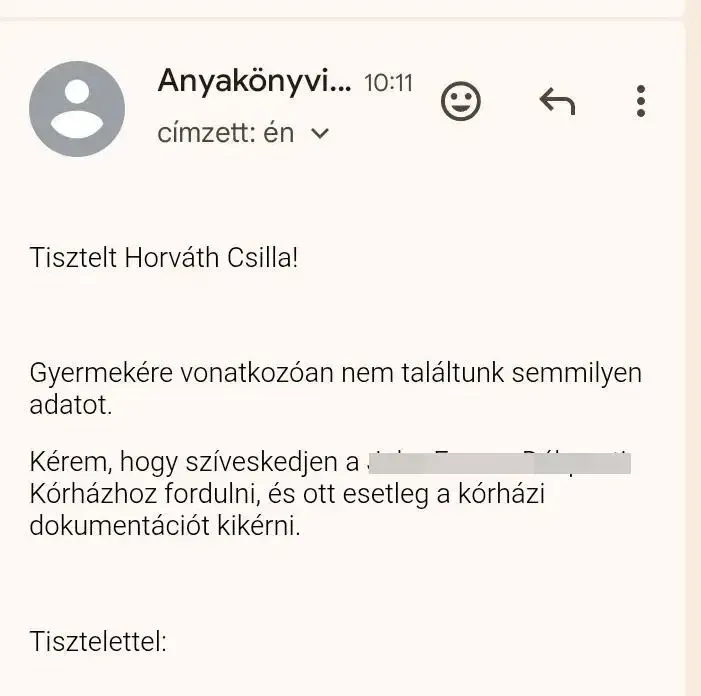The height and width of the screenshot is (696, 701).
Task: Expand recipient details with the chevron
Action: (321, 133)
